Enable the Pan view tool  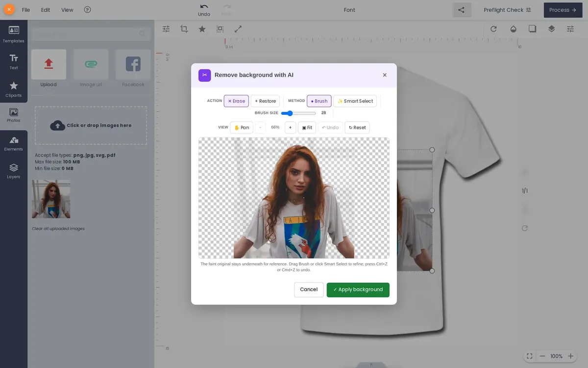click(242, 128)
